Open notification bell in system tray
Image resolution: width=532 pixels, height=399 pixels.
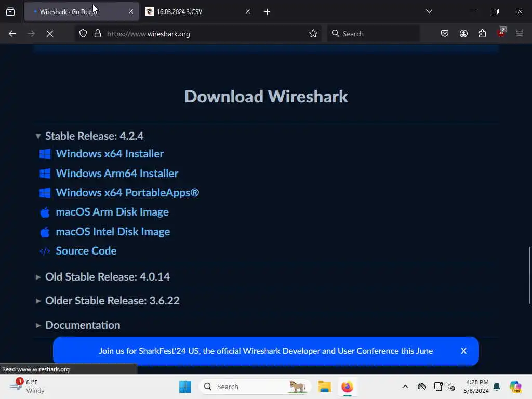pyautogui.click(x=497, y=387)
